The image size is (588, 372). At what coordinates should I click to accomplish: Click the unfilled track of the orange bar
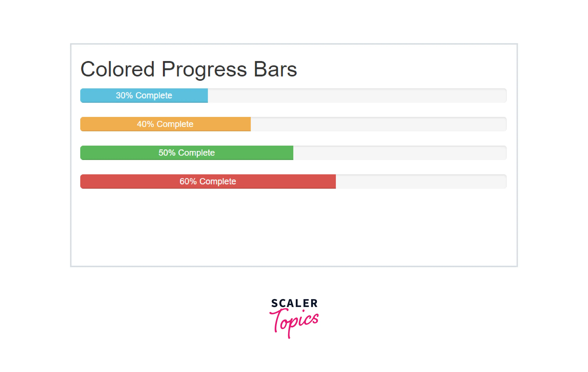point(379,124)
